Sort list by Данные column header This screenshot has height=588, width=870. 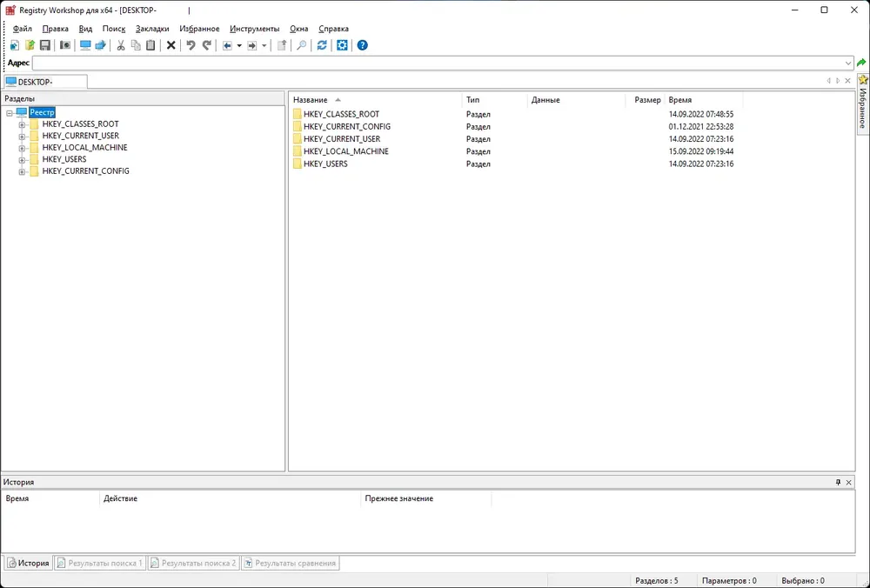click(x=576, y=100)
